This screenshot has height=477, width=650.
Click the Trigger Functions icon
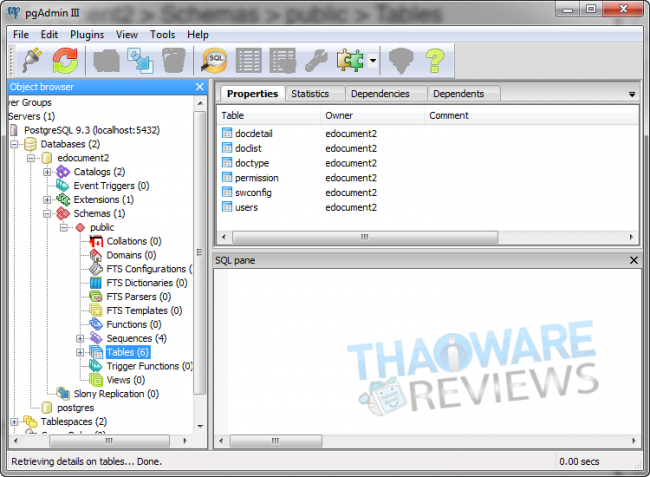coord(96,366)
